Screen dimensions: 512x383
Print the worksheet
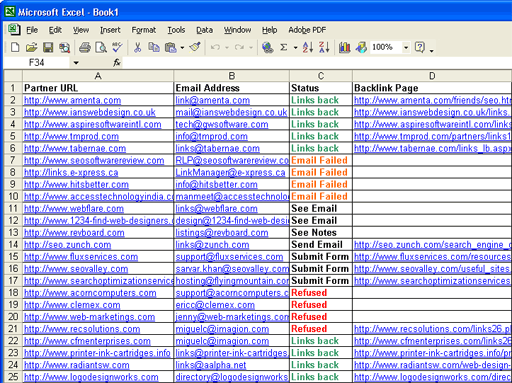tap(85, 47)
